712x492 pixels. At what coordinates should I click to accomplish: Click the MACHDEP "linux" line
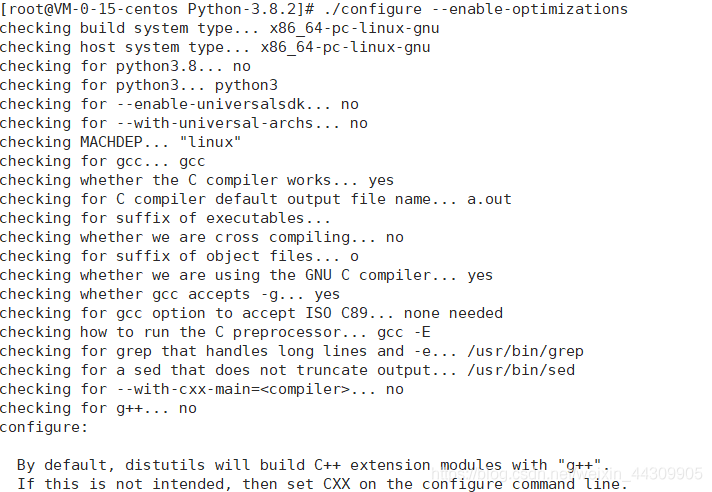(121, 143)
